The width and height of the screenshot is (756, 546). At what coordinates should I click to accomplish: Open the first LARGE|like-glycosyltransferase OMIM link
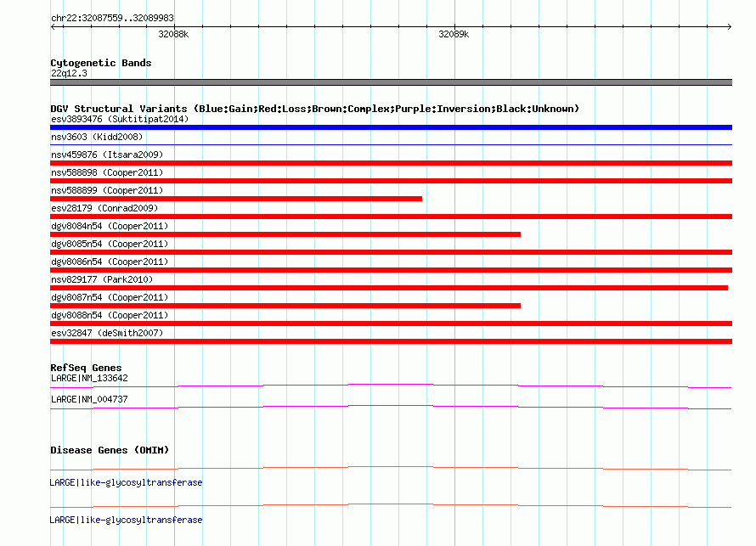point(126,483)
